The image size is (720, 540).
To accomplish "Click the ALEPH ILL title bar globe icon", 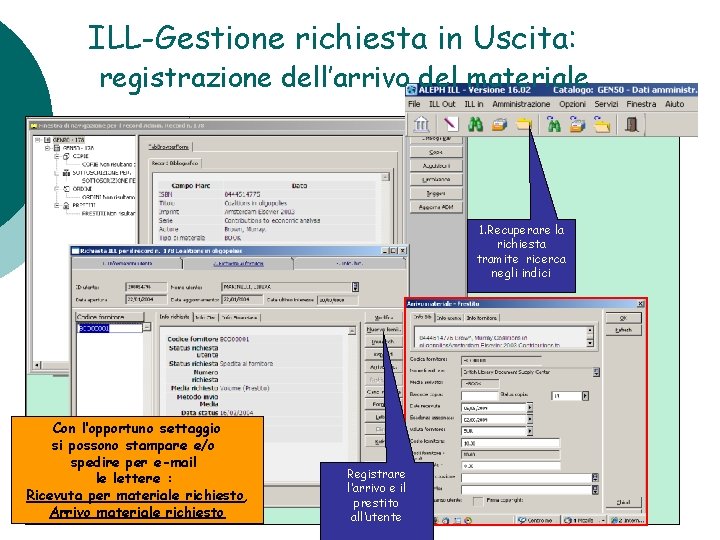I will pyautogui.click(x=411, y=90).
